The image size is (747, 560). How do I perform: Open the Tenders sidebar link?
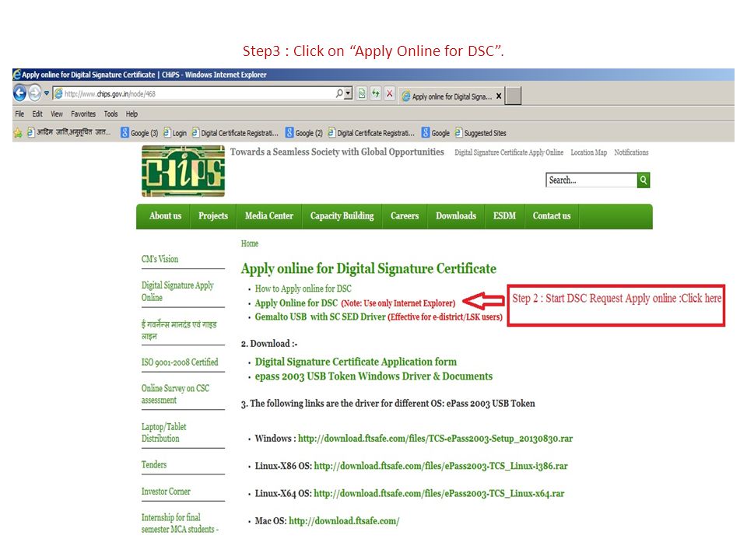154,464
